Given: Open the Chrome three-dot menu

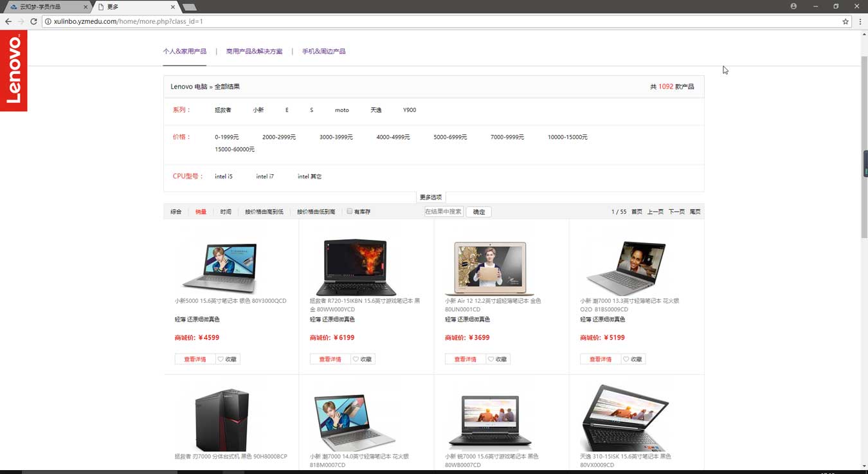Looking at the screenshot, I should click(x=860, y=21).
